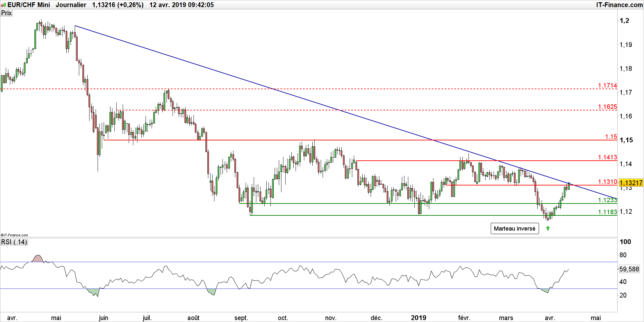Click the 1,13216 (+0,26%) price quote
This screenshot has width=644, height=322.
click(118, 5)
